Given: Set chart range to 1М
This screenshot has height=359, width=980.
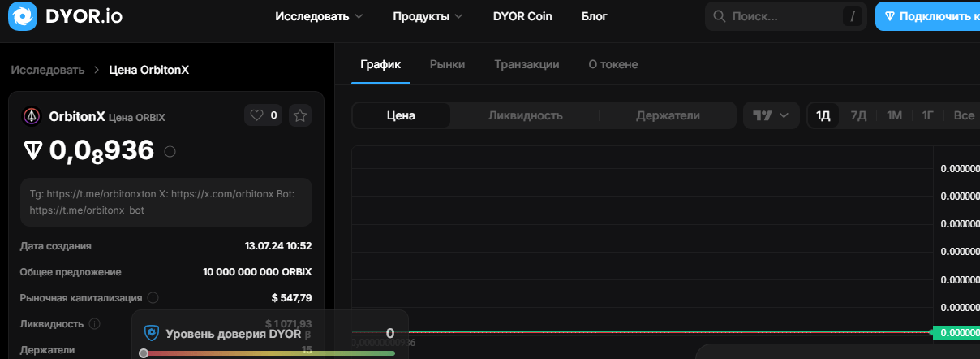Looking at the screenshot, I should point(895,115).
